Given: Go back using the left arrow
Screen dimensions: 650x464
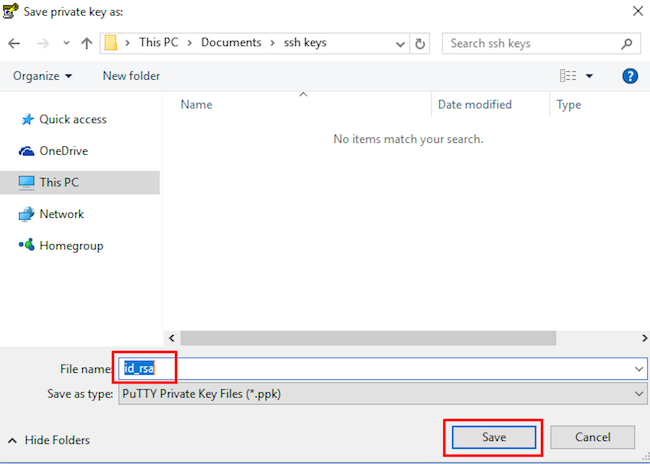Looking at the screenshot, I should (14, 43).
